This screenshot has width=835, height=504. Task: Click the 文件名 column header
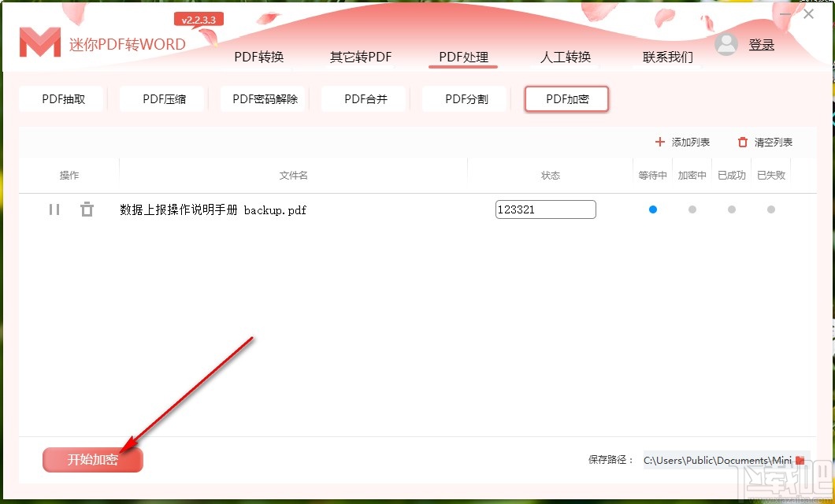pyautogui.click(x=293, y=175)
